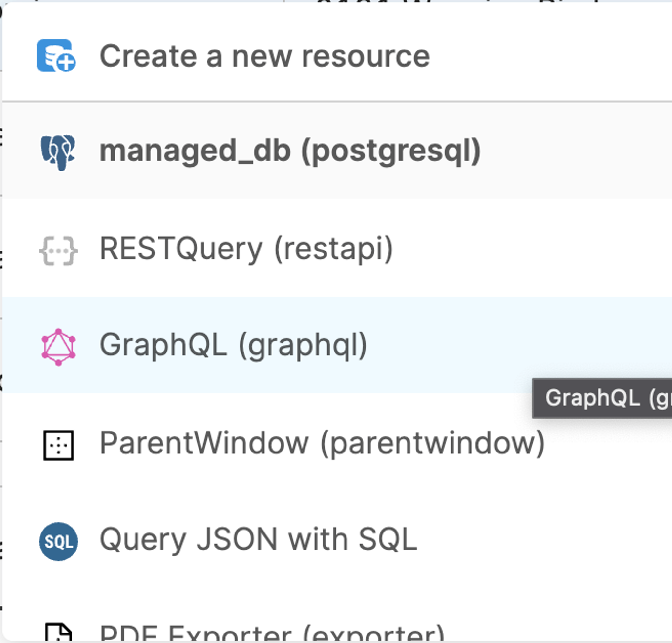Image resolution: width=672 pixels, height=643 pixels.
Task: Click the PostgreSQL elephant icon
Action: coord(58,152)
